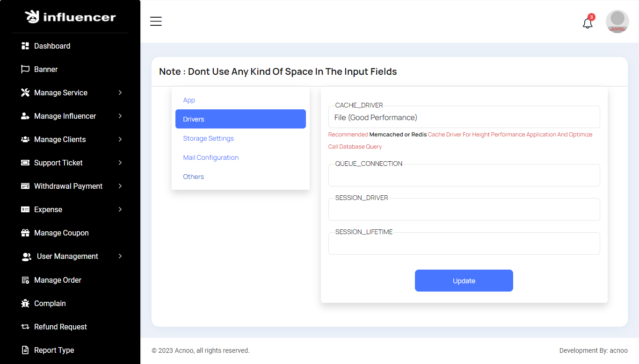Click the Complain bug icon
The image size is (639, 364).
tap(25, 303)
